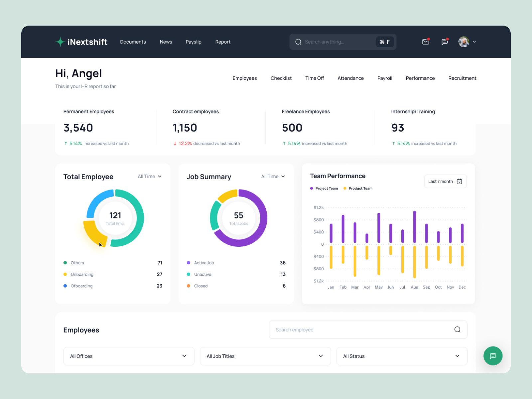Open the Documents menu item
Screen dimensions: 532x399
tap(133, 42)
